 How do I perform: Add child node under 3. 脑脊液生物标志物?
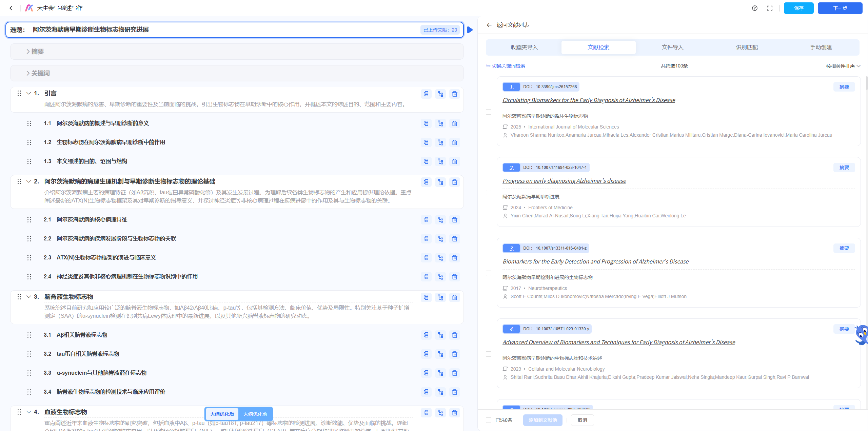[440, 297]
